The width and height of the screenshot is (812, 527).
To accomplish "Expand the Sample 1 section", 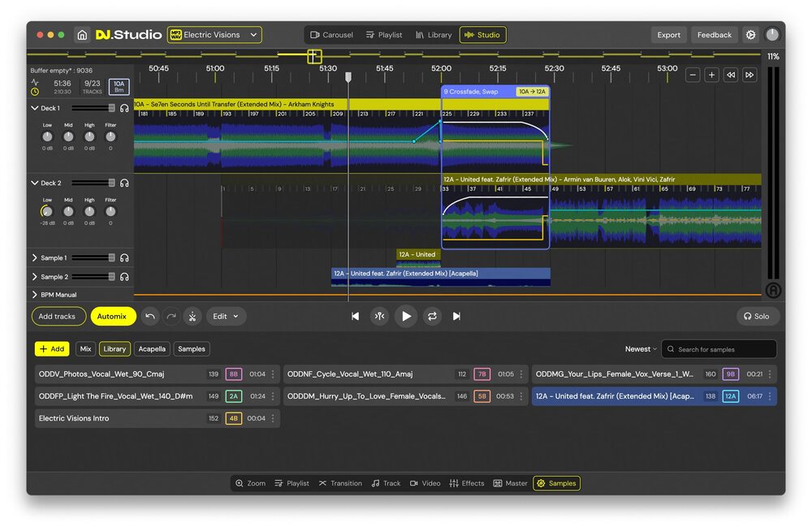I will tap(34, 257).
